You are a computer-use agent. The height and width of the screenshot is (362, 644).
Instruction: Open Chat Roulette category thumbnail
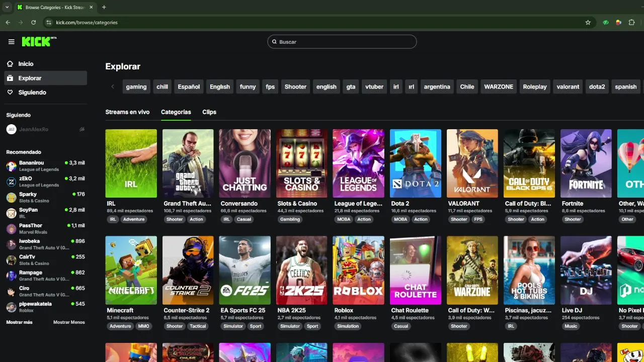[x=415, y=270]
